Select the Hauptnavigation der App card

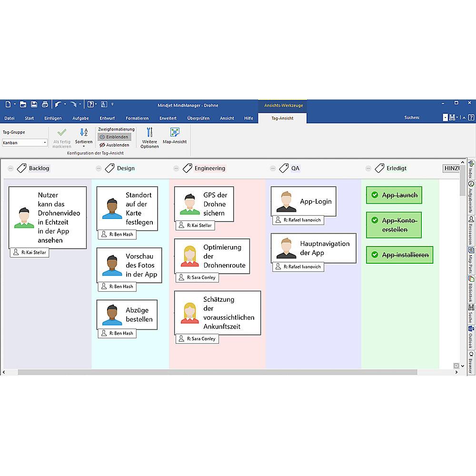point(313,248)
